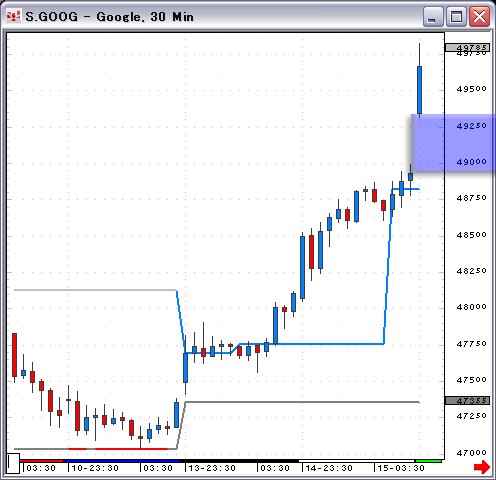This screenshot has width=496, height=480.
Task: Click the 14-23:30 time axis label
Action: click(x=329, y=468)
